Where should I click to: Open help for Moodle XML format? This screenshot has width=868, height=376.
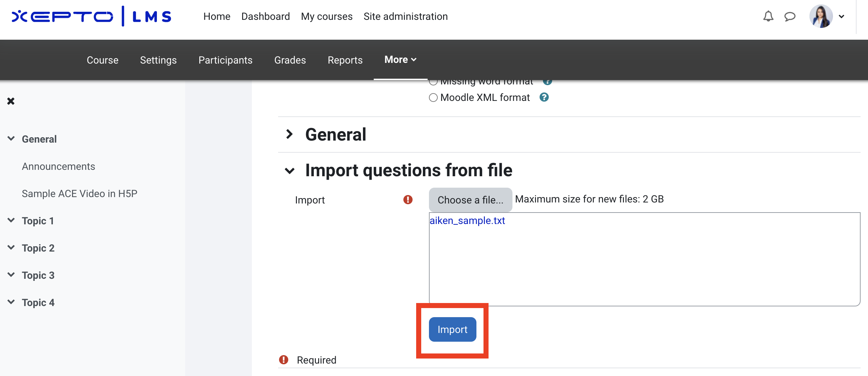coord(544,97)
